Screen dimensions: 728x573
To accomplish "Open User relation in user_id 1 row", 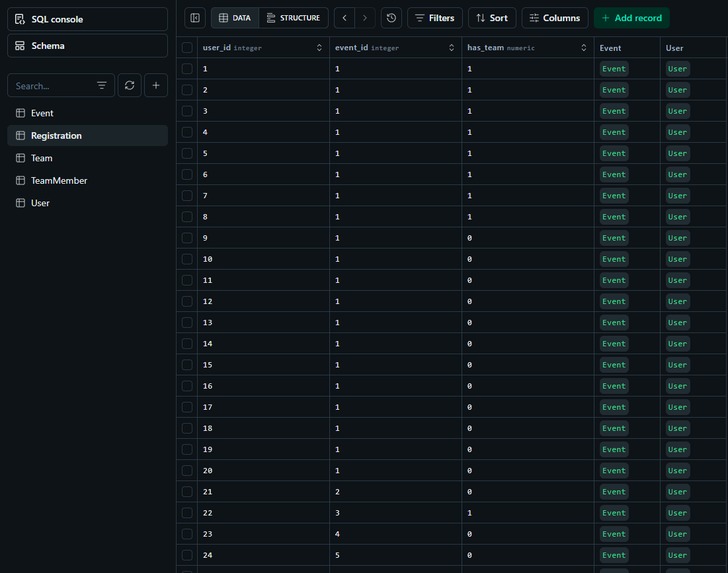I will coord(677,69).
